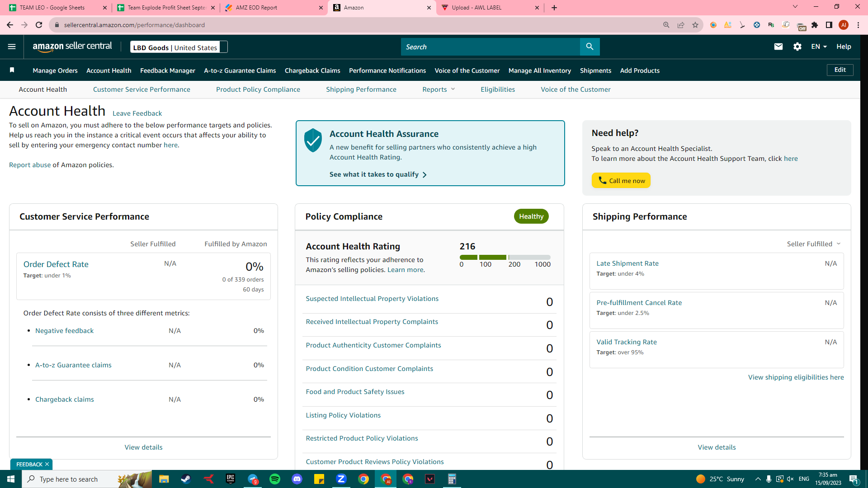Open Spotify from the taskbar
The image size is (868, 488).
coord(275,479)
